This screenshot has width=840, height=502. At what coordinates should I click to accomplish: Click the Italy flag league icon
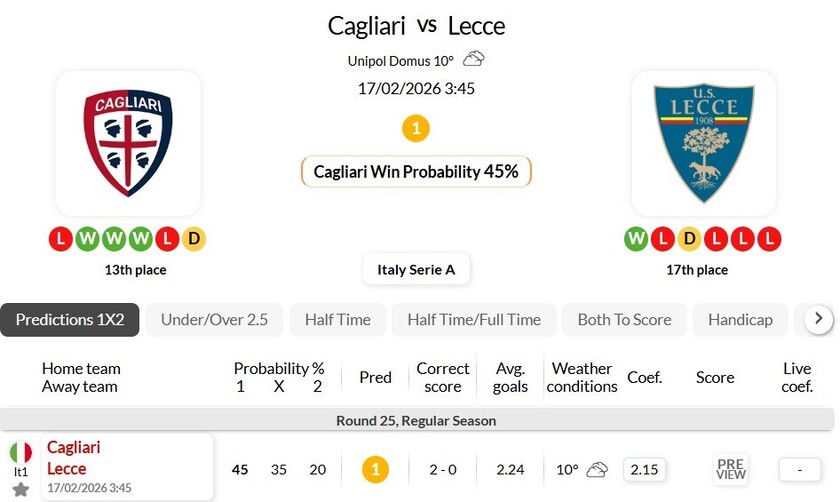pyautogui.click(x=21, y=452)
